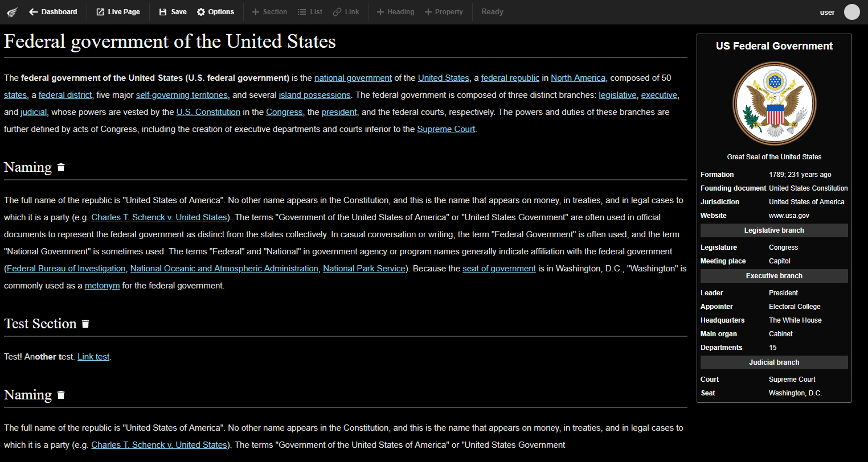Open the president link
The image size is (868, 462).
pyautogui.click(x=339, y=112)
